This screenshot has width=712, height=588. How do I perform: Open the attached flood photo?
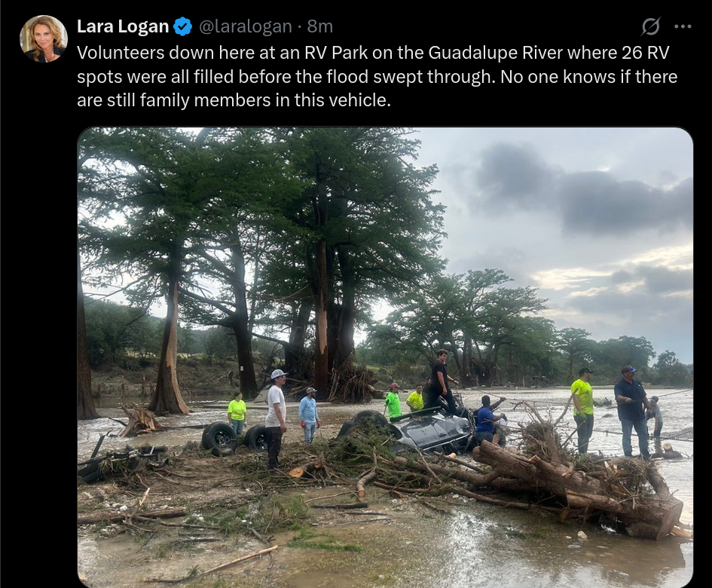tap(385, 357)
